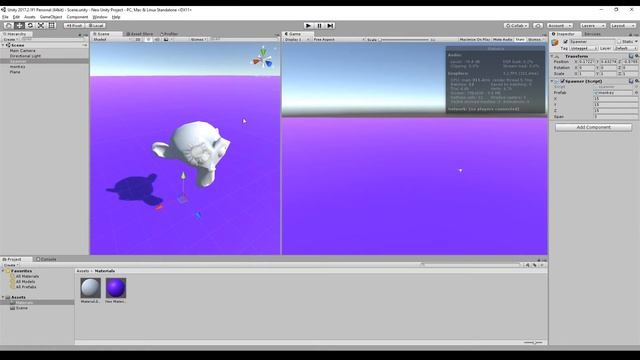
Task: Open the Tag Untagged dropdown
Action: tap(583, 48)
